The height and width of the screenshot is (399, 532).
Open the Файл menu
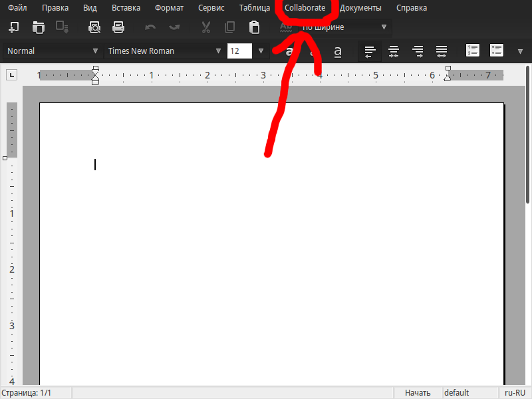17,8
